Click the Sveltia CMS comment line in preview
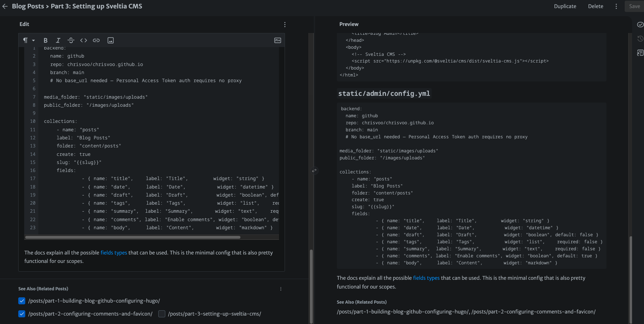The width and height of the screenshot is (644, 324). click(x=379, y=54)
